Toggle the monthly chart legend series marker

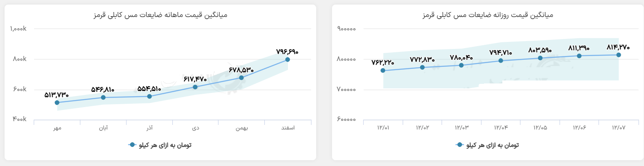point(133,145)
